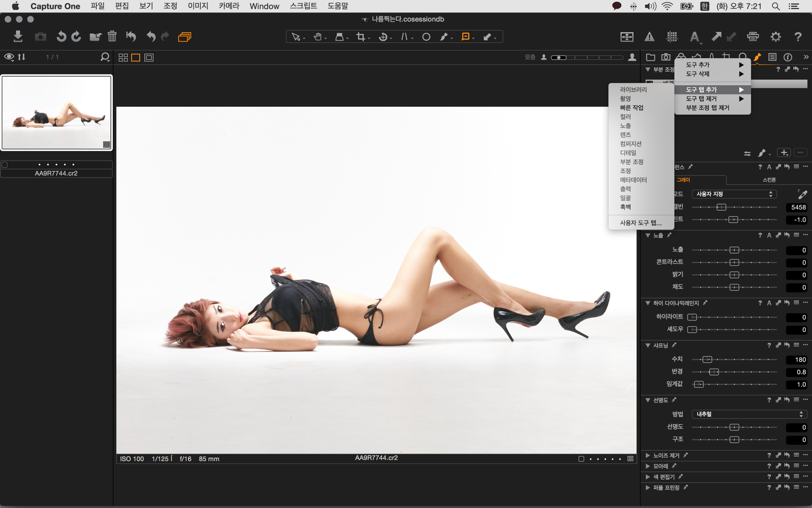812x508 pixels.
Task: Collapse the 샤프닝 panel
Action: (x=647, y=345)
